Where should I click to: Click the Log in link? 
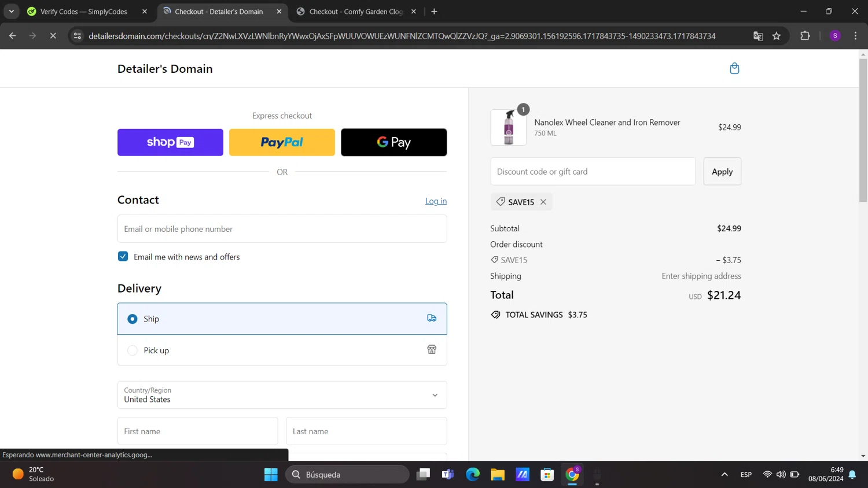tap(436, 201)
